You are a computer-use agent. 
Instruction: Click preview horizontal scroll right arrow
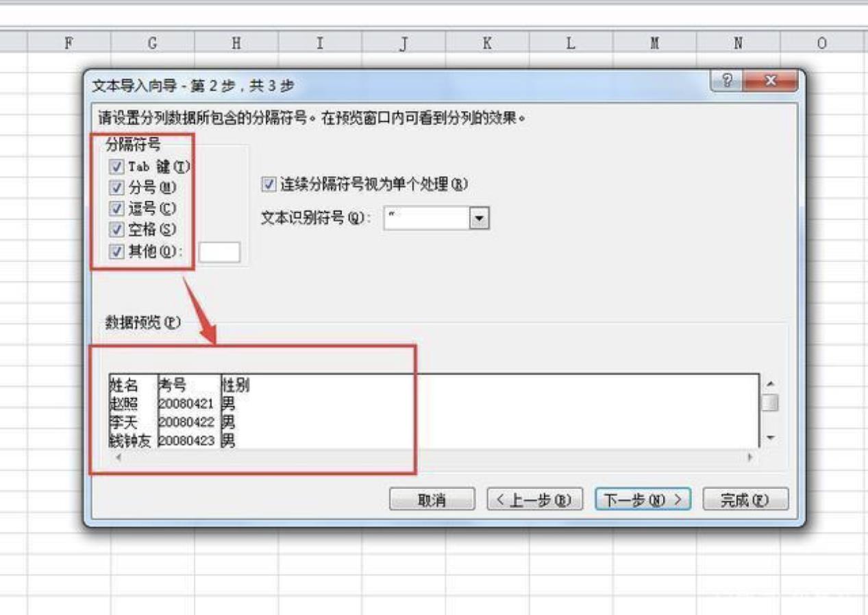click(750, 457)
